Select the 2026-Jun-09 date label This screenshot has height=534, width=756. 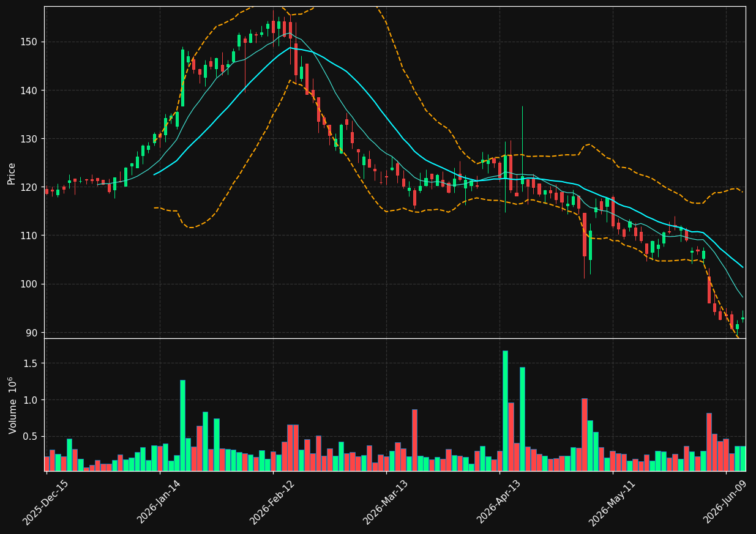725,502
